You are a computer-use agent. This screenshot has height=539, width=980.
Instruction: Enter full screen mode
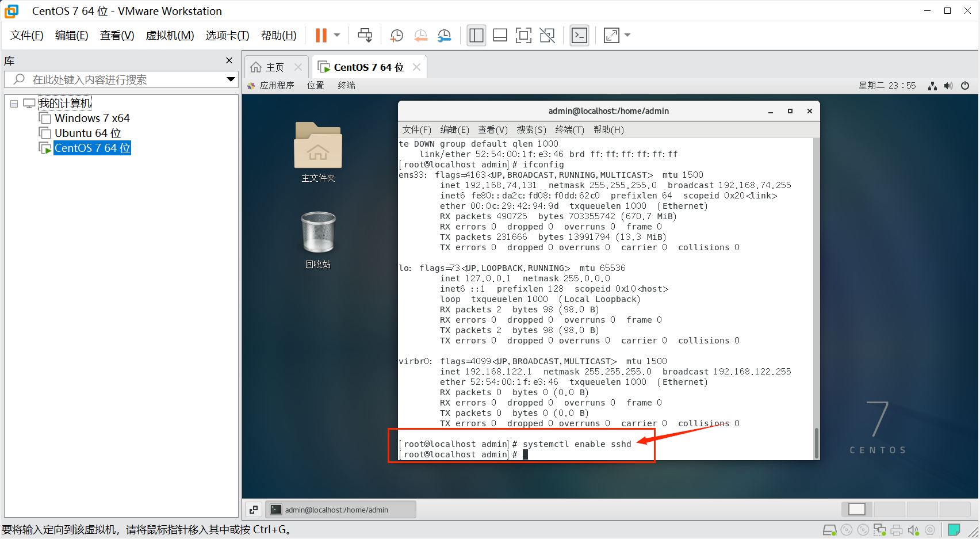(x=523, y=35)
